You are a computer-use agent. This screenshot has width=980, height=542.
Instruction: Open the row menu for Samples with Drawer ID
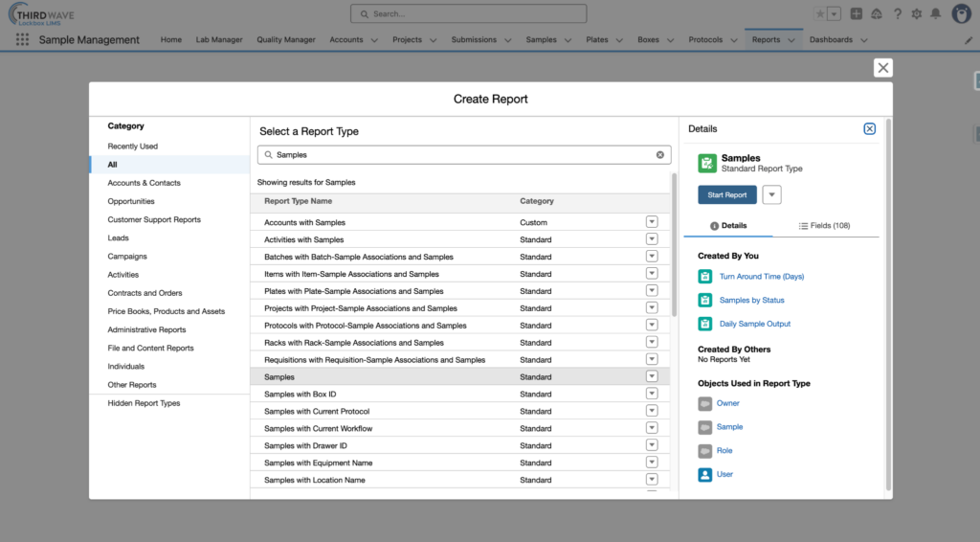tap(652, 445)
